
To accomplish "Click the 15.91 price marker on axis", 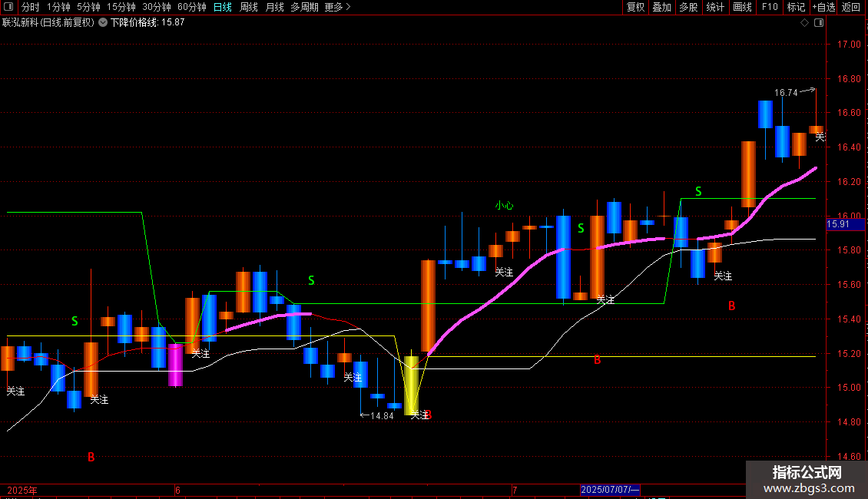I will (845, 224).
